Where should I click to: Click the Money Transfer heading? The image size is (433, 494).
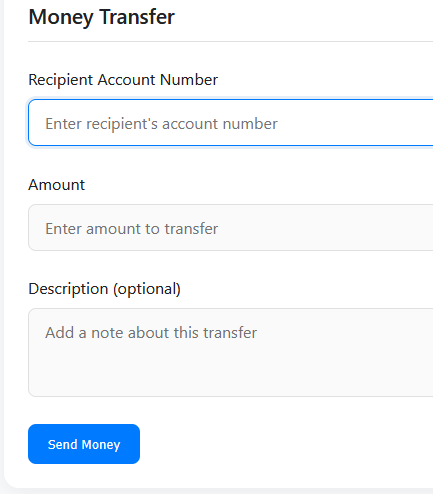coord(102,17)
